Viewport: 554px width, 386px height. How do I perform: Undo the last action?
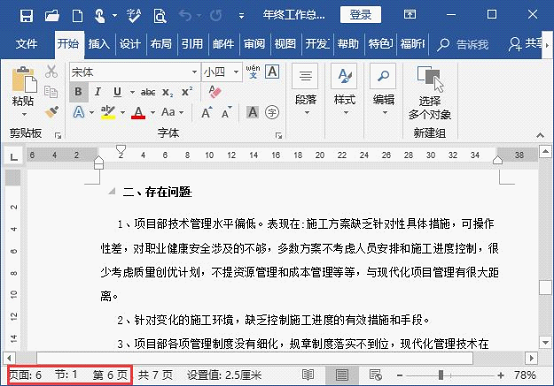[x=185, y=15]
